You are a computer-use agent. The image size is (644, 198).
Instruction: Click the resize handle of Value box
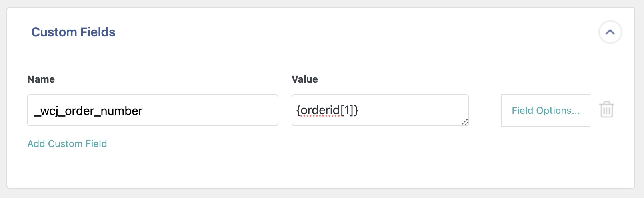click(464, 122)
